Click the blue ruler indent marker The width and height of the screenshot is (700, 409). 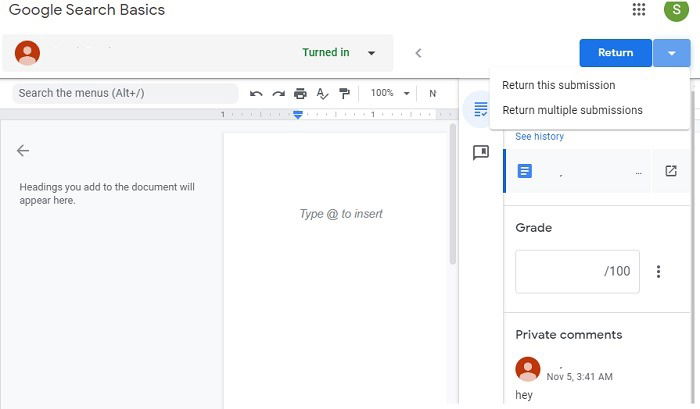pos(298,115)
